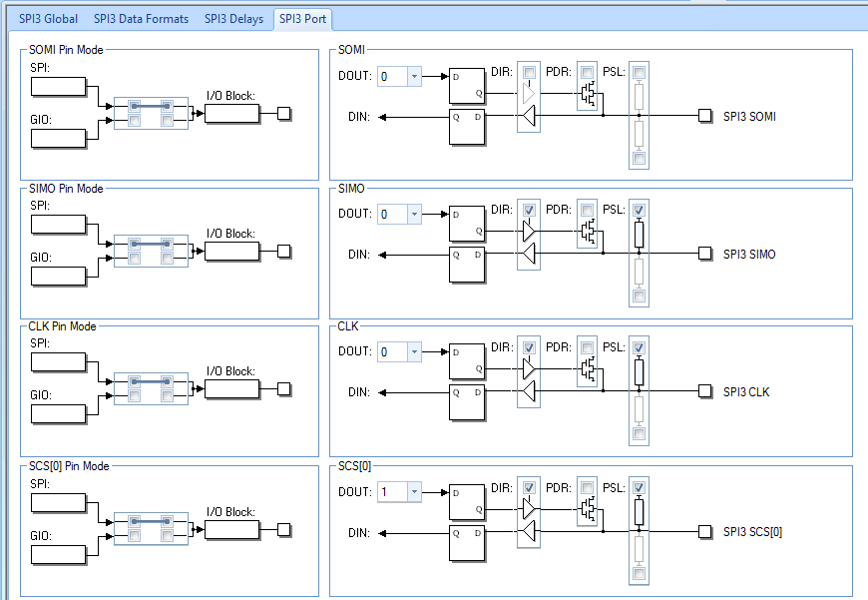Switch to the SPI3 Global tab
The width and height of the screenshot is (868, 600).
point(48,19)
